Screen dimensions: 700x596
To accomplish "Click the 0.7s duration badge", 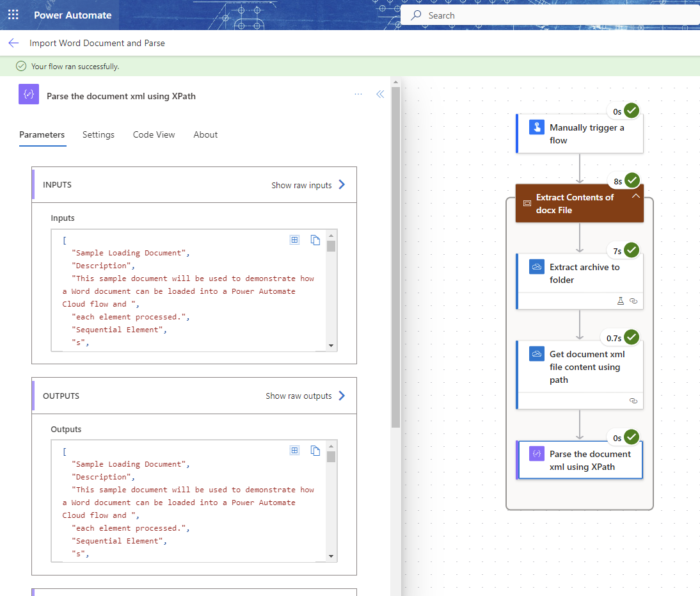I will (614, 338).
